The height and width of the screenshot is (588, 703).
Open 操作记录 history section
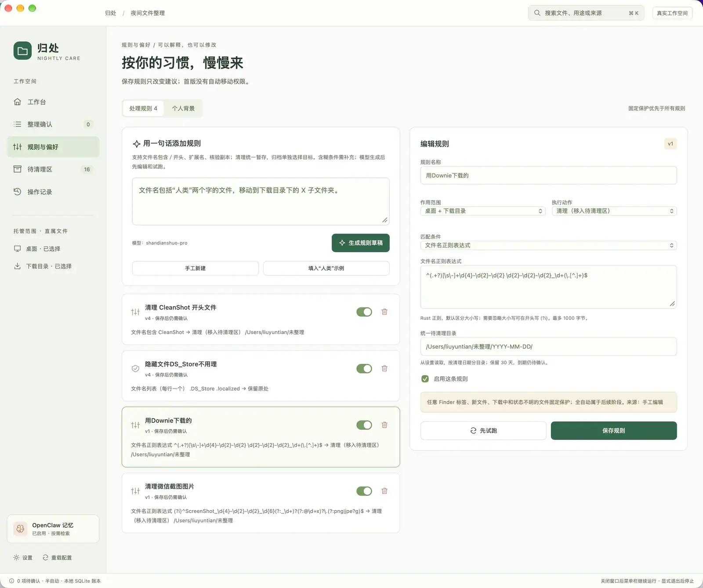click(53, 192)
